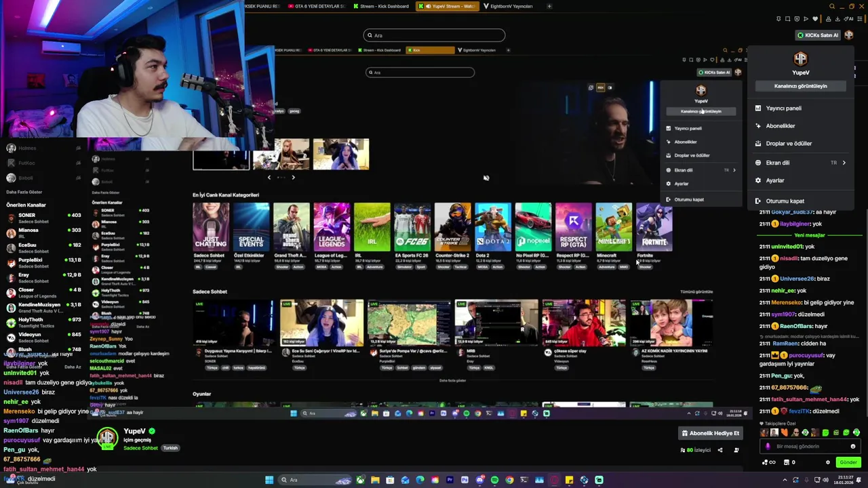Viewport: 868px width, 488px height.
Task: Click the browser search magnifier icon at top right
Action: (x=832, y=6)
